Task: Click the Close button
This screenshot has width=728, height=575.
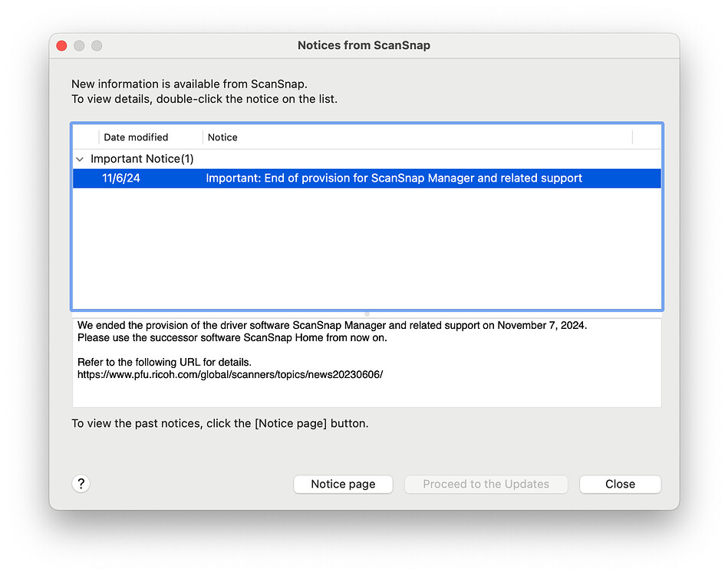Action: coord(620,484)
